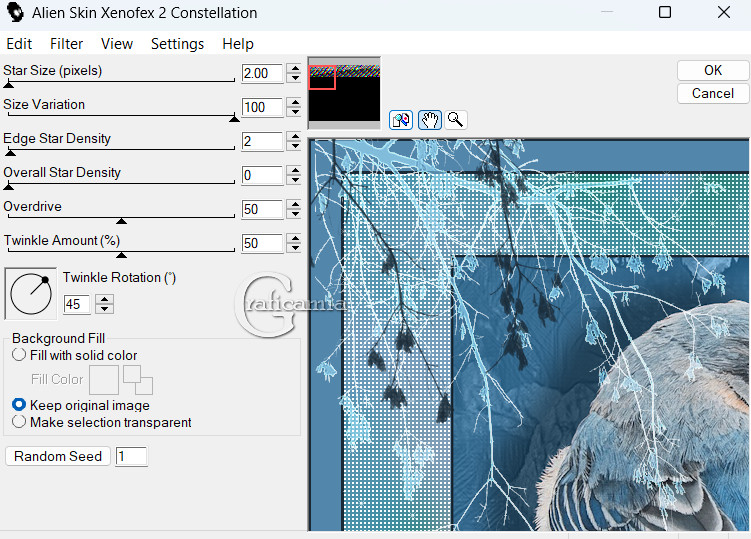Decrease Twinkle Rotation with down arrow

pos(104,309)
